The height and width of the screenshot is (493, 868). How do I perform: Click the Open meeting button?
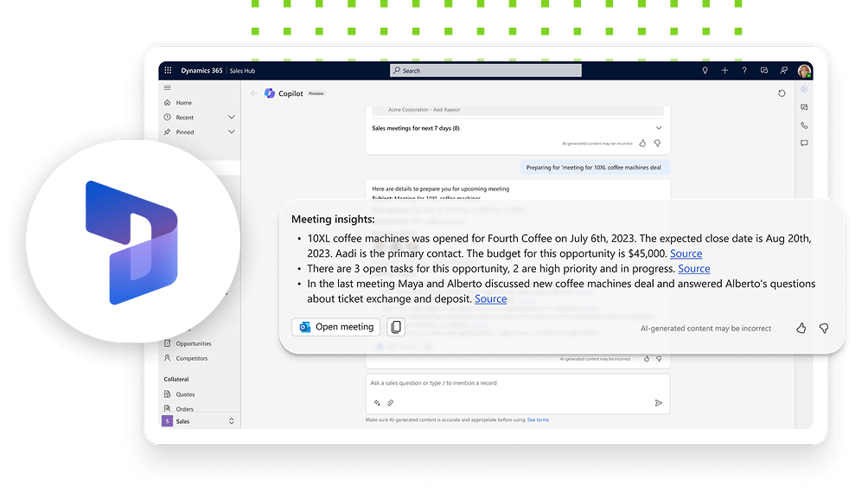click(336, 327)
